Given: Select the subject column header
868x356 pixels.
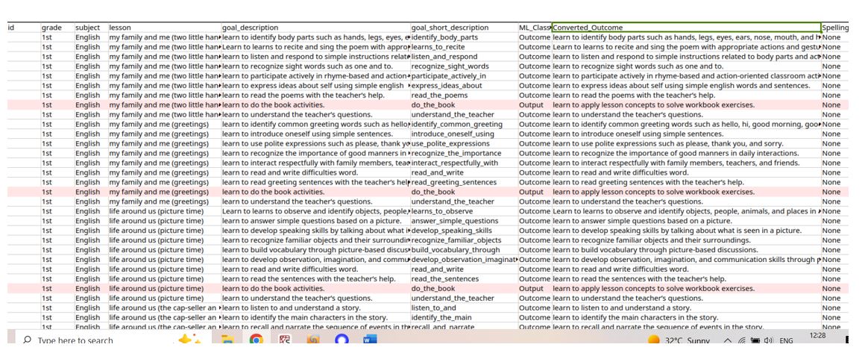Looking at the screenshot, I should point(91,28).
